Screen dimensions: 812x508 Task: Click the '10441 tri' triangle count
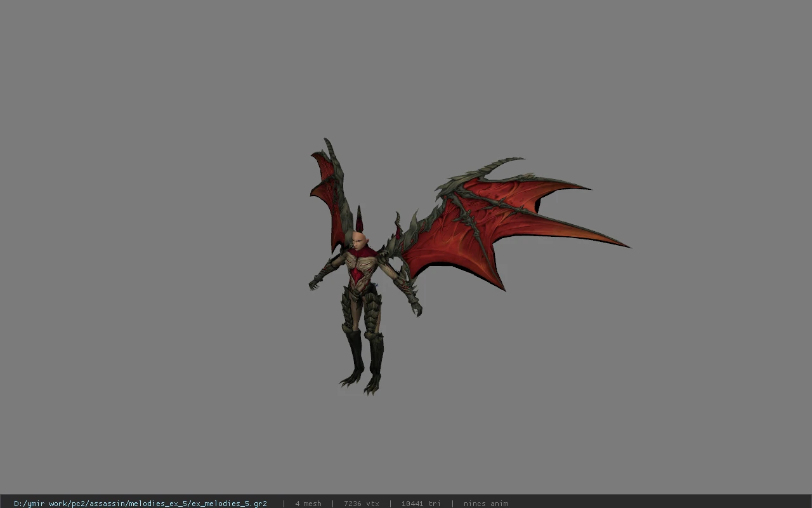[x=421, y=504]
